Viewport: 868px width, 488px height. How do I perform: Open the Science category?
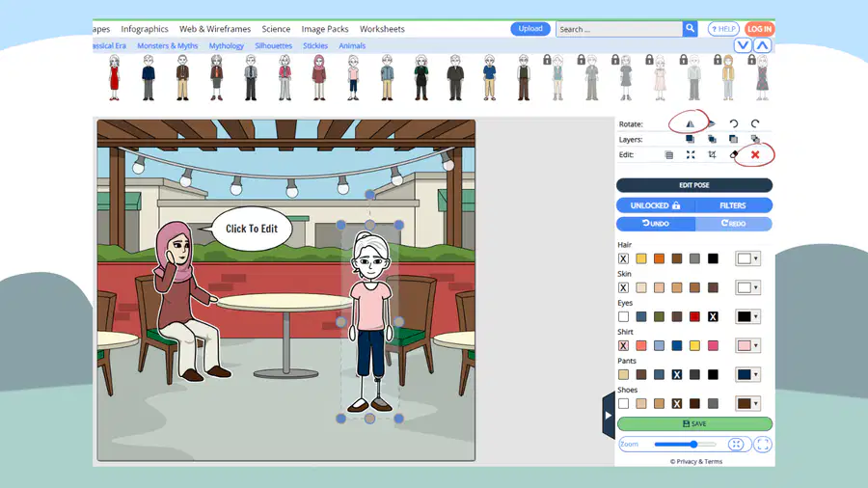(x=276, y=29)
